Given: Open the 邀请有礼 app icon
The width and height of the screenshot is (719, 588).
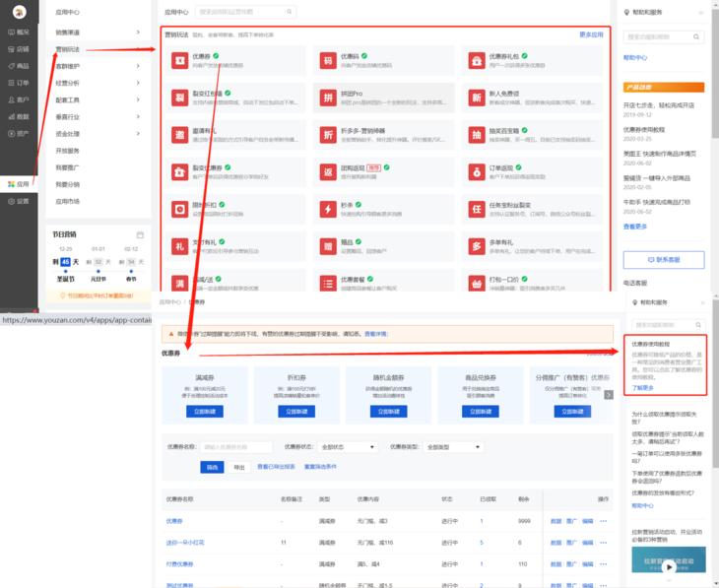Looking at the screenshot, I should [179, 135].
